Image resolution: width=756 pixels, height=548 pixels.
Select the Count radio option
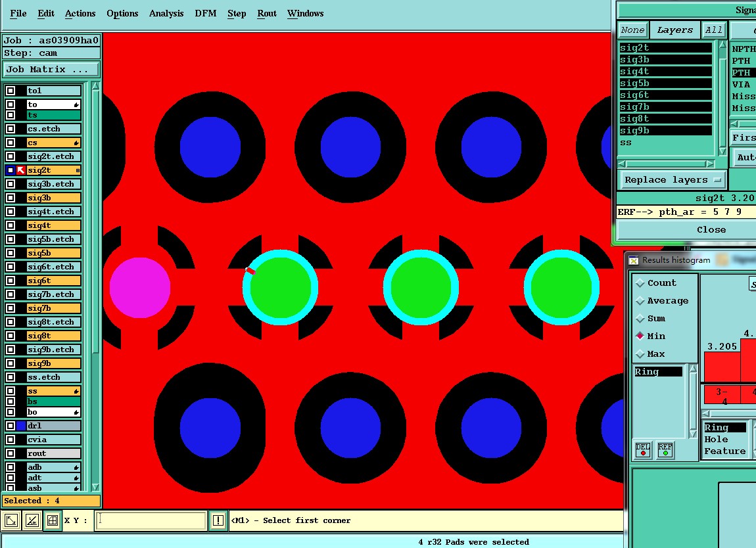click(640, 283)
